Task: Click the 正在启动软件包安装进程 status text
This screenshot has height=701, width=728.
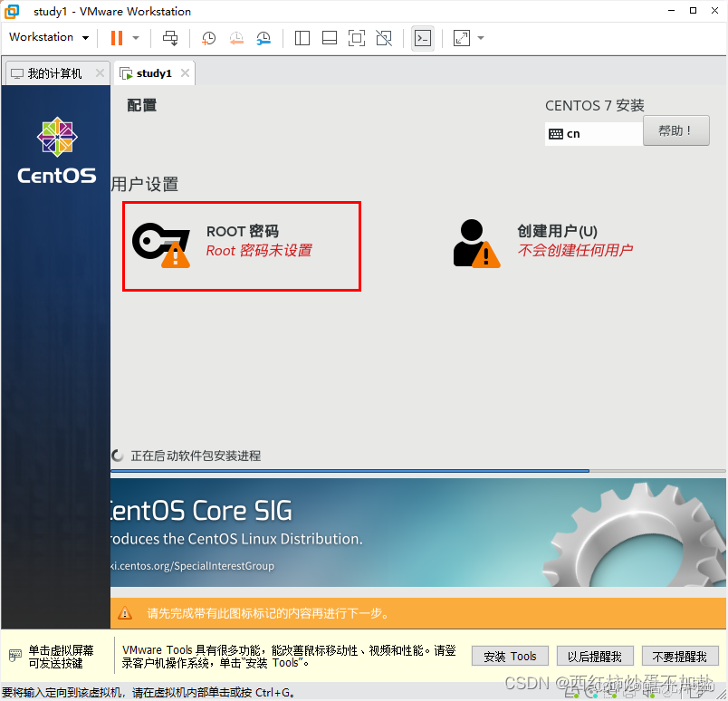Action: point(196,456)
